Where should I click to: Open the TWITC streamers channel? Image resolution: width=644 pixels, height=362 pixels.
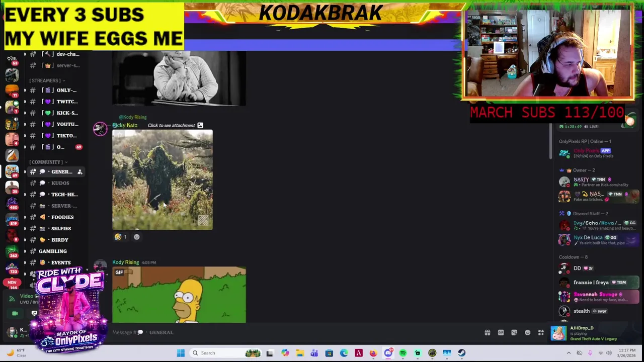click(56, 102)
